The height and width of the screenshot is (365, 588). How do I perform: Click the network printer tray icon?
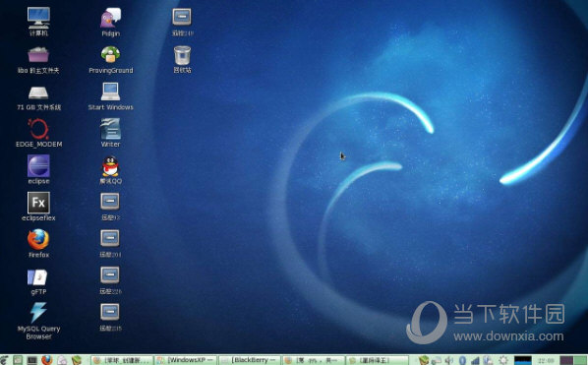437,360
